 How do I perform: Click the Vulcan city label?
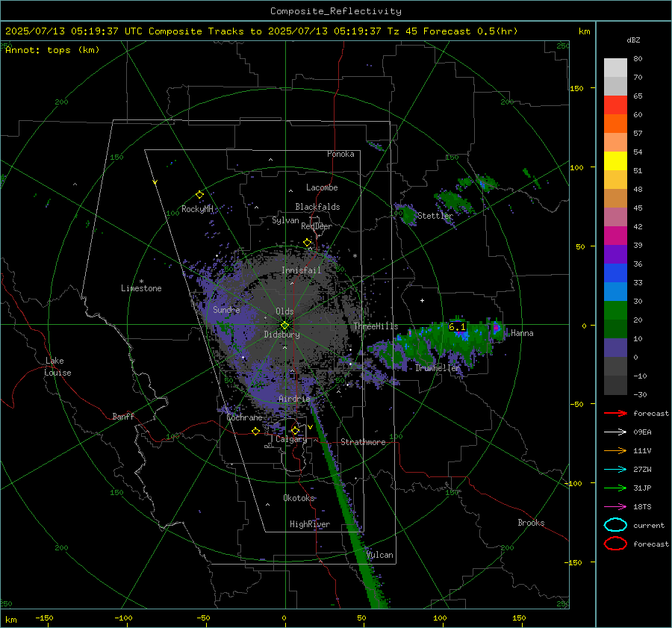click(380, 555)
